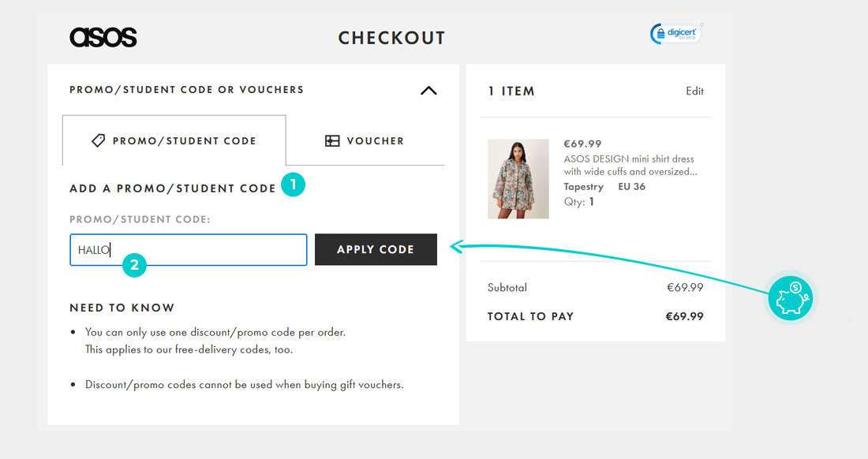
Task: Collapse the promo code section chevron
Action: click(428, 91)
